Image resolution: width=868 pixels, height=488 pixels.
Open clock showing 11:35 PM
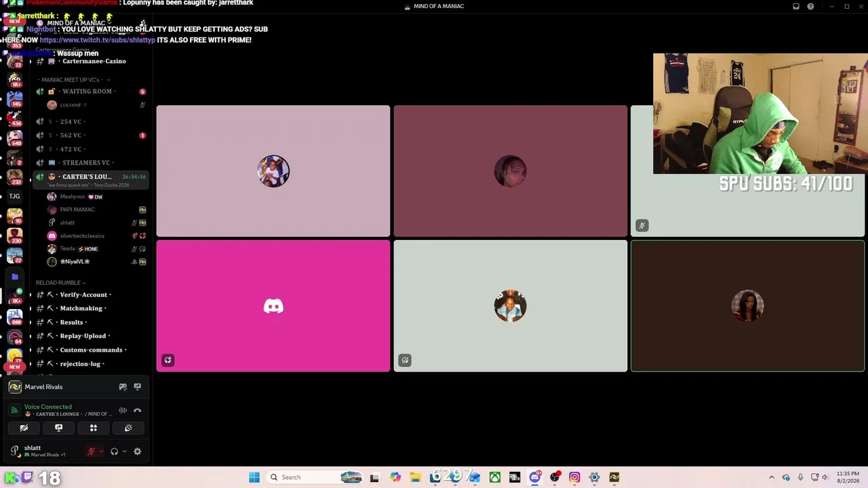coord(848,477)
